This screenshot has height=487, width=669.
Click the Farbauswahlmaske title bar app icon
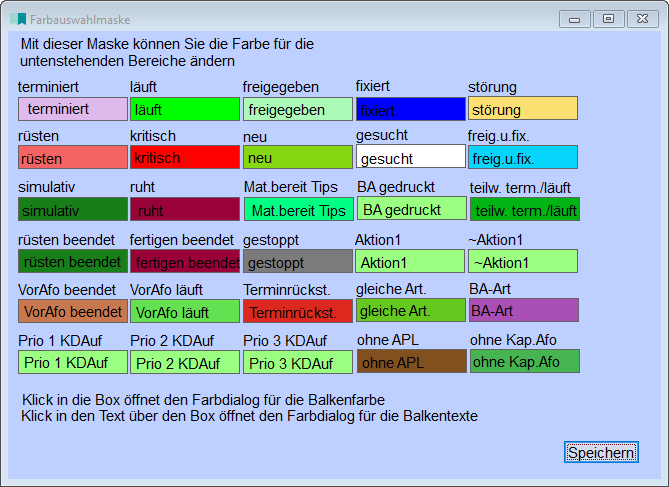coord(18,19)
